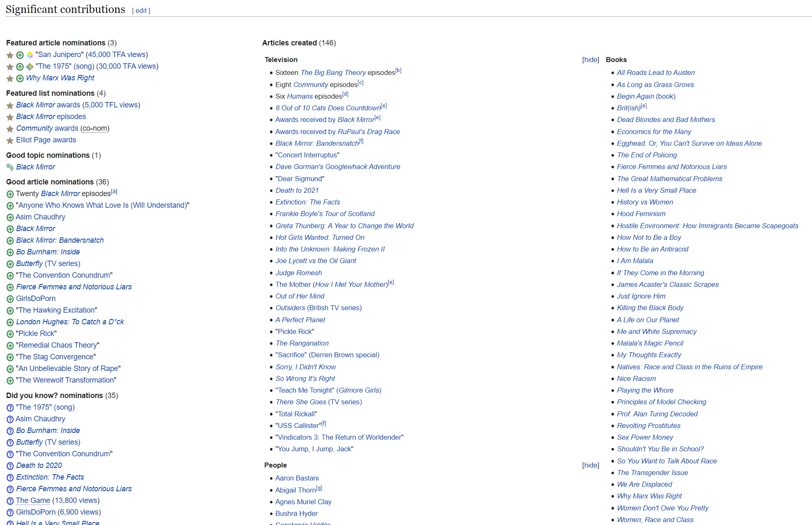Click the question mark icon beside Asim Chaudhry DYK entry
812x525 pixels.
click(10, 419)
